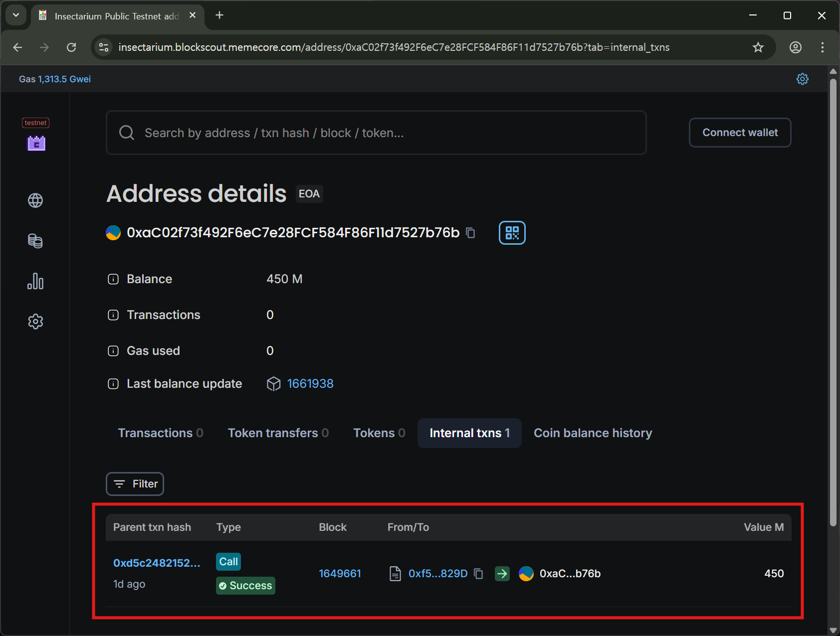The height and width of the screenshot is (636, 840).
Task: Open the sidebar gear settings icon
Action: pyautogui.click(x=35, y=321)
